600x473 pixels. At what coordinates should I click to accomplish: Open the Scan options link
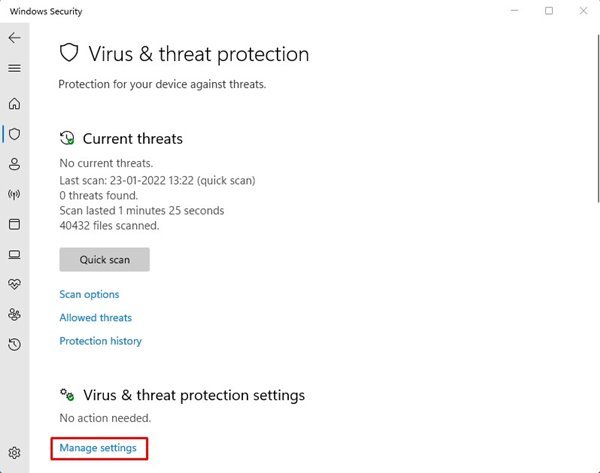click(89, 294)
